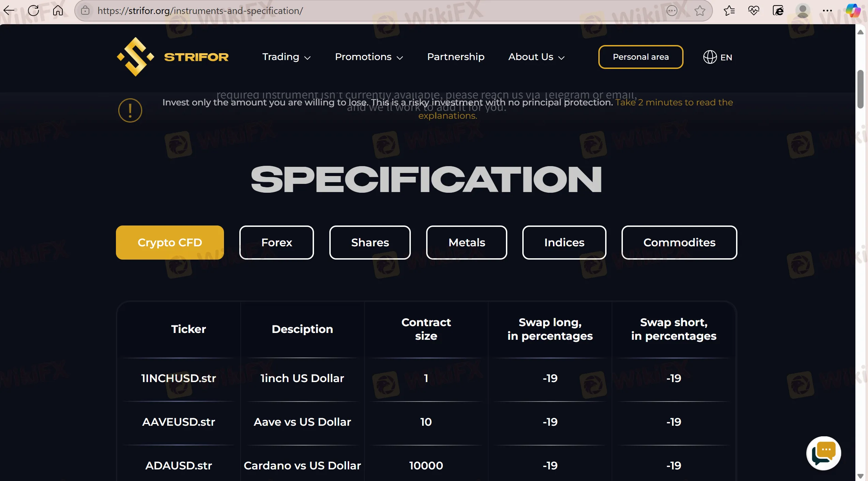Image resolution: width=868 pixels, height=481 pixels.
Task: Select the Metals specification tab
Action: (x=466, y=243)
